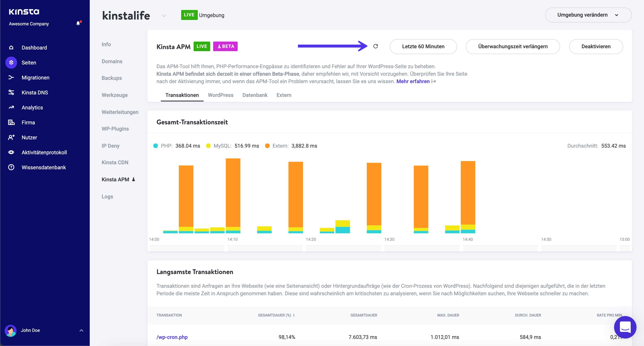644x346 pixels.
Task: Click the Durchschnitt 553.42 ms value
Action: (x=613, y=146)
